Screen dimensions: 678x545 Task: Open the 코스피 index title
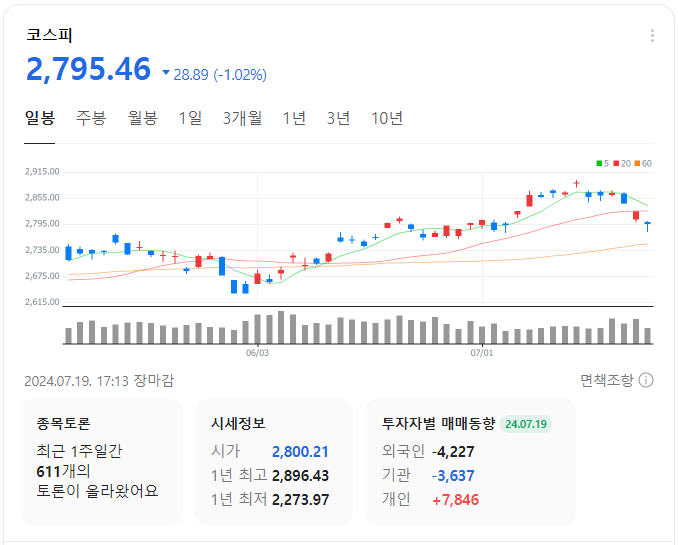pyautogui.click(x=49, y=35)
